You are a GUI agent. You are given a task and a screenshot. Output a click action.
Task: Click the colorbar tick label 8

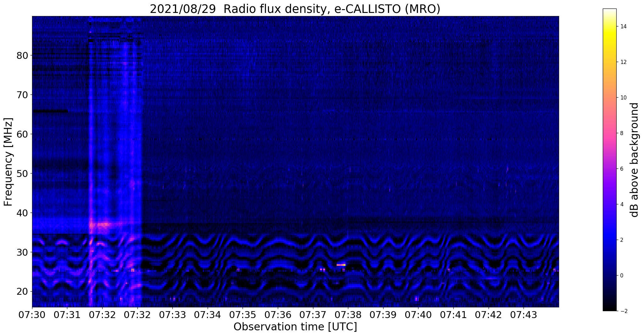pyautogui.click(x=621, y=133)
